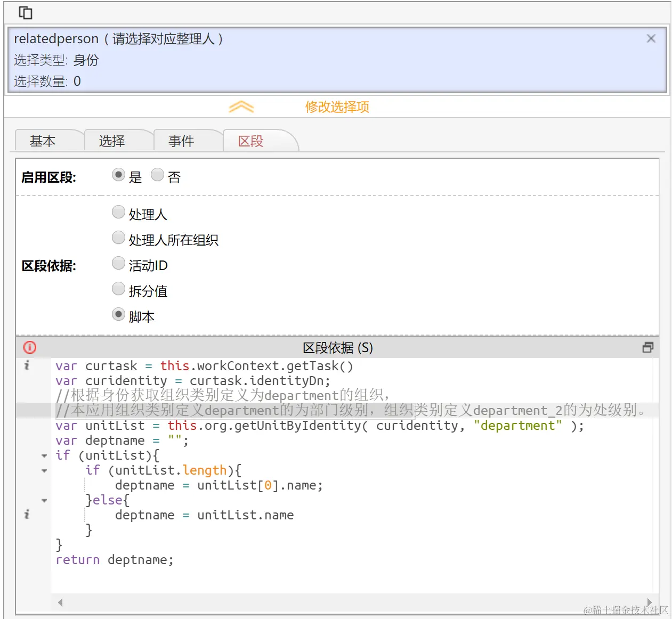Screen dimensions: 672x619
Task: Click the red error indicator beside 区段依据 (S)
Action: coord(29,347)
